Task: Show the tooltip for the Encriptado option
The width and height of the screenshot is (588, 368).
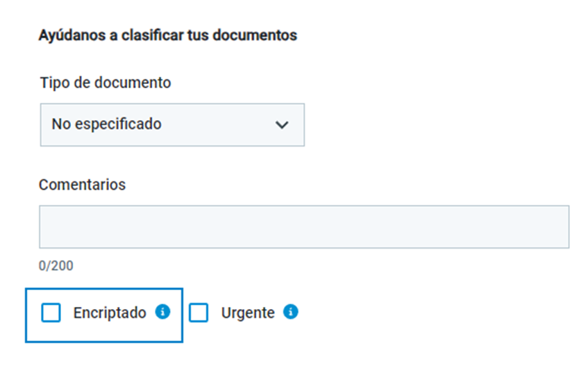Action: pyautogui.click(x=162, y=312)
